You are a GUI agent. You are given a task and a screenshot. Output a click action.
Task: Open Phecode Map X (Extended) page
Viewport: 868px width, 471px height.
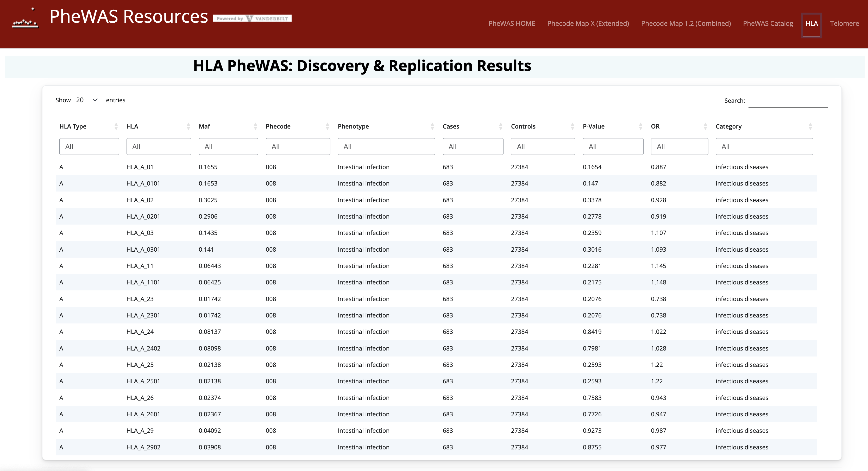588,24
